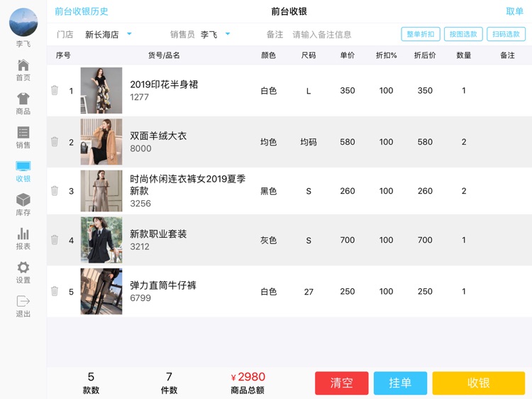Delete the 时尚休闲连衣裤女 row with trash icon
The width and height of the screenshot is (532, 399).
pos(55,190)
